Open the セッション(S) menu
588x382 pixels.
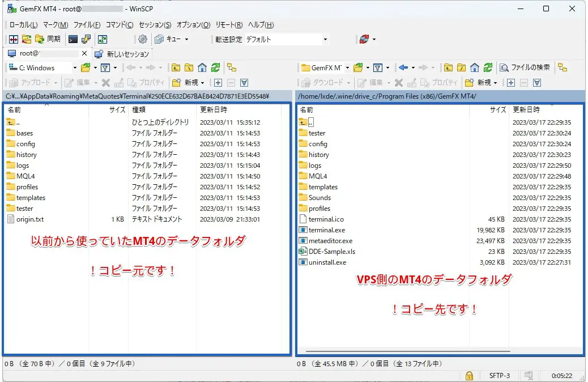pyautogui.click(x=155, y=25)
